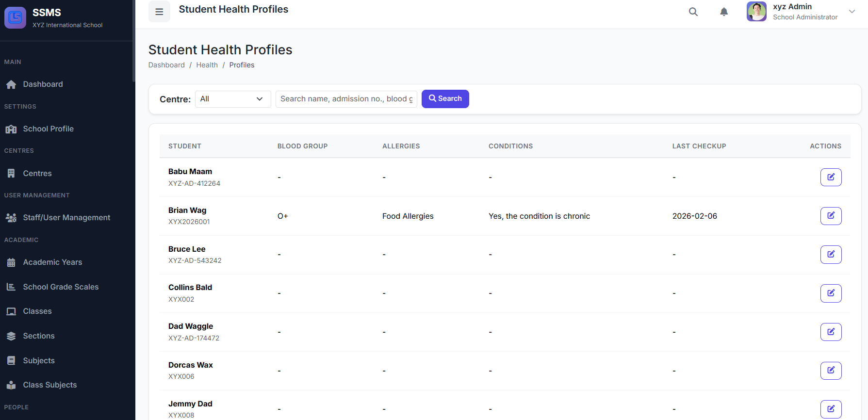Go to Staff/User Management in sidebar
The image size is (868, 420).
tap(66, 218)
